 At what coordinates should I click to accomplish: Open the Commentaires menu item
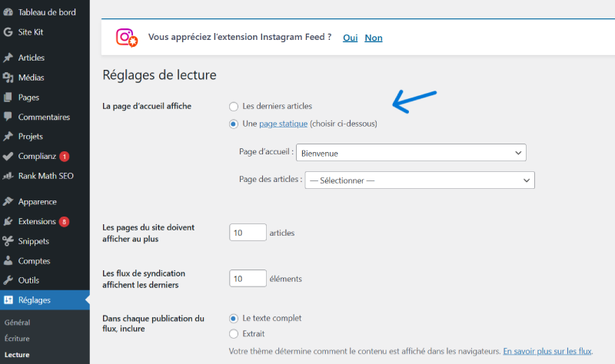(45, 117)
